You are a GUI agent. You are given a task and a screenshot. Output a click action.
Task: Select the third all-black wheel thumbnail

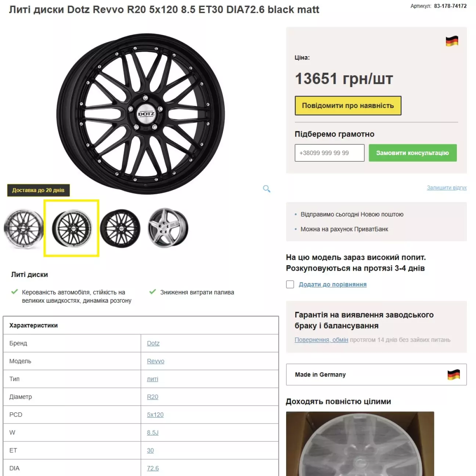[x=120, y=228]
